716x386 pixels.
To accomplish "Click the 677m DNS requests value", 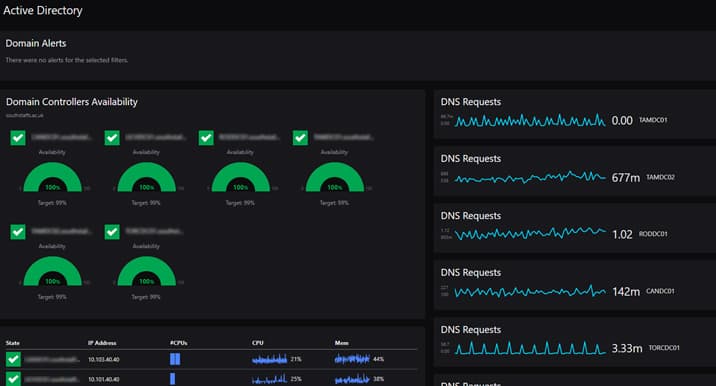I will tap(626, 178).
